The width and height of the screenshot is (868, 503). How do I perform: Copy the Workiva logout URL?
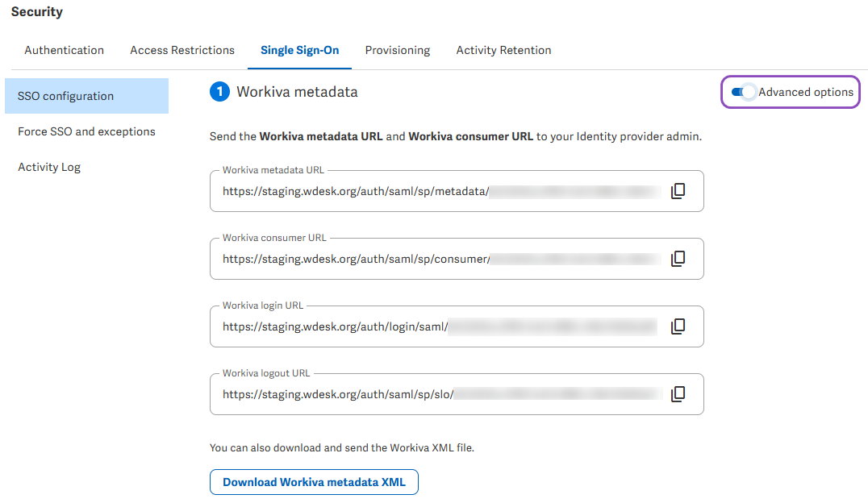[678, 394]
